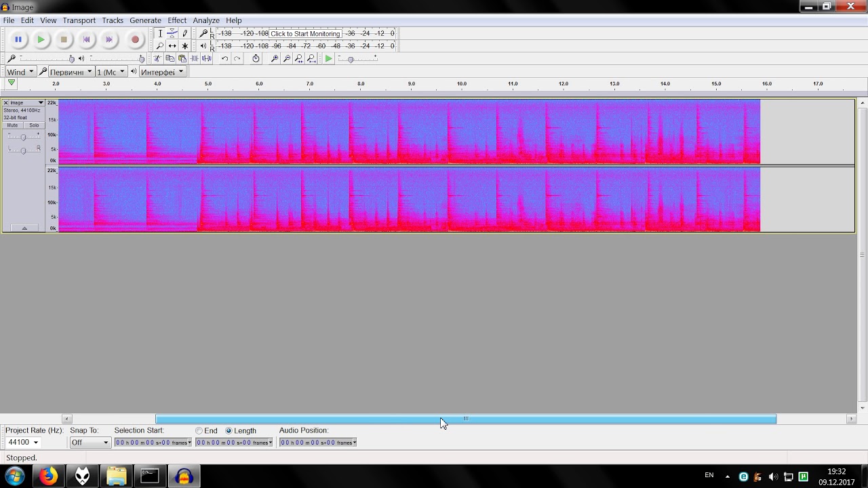Click the Copy icon in edit toolbar

click(170, 59)
